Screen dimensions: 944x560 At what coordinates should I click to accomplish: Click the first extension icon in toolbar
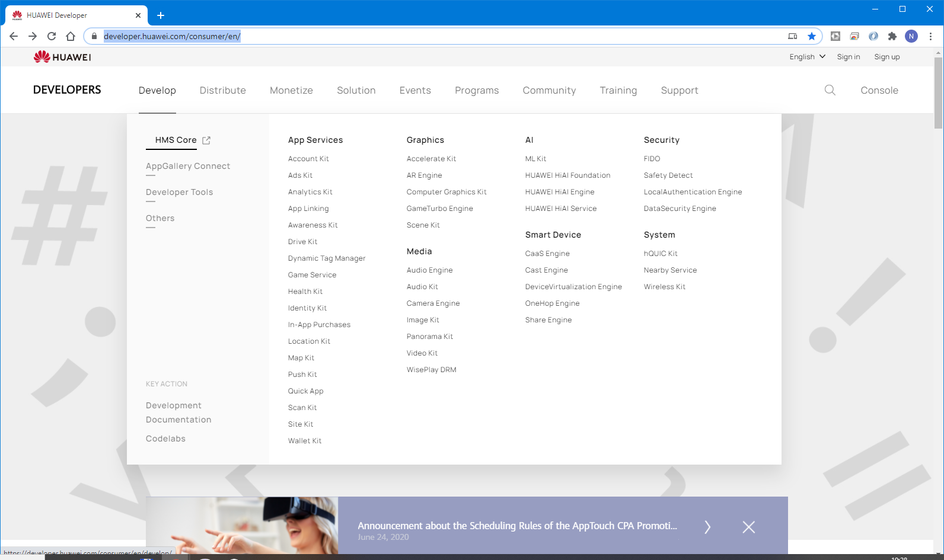click(x=835, y=36)
